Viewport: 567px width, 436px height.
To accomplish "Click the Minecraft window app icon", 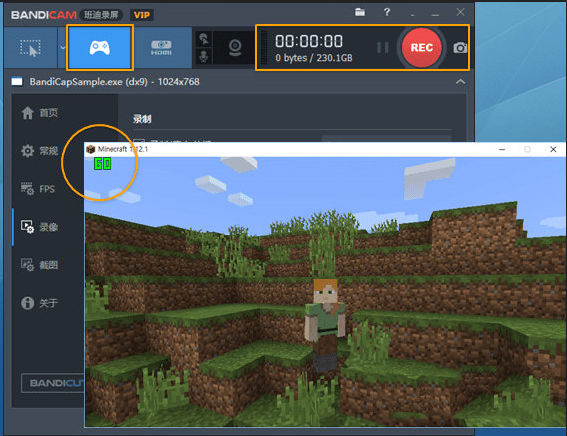I will click(91, 149).
